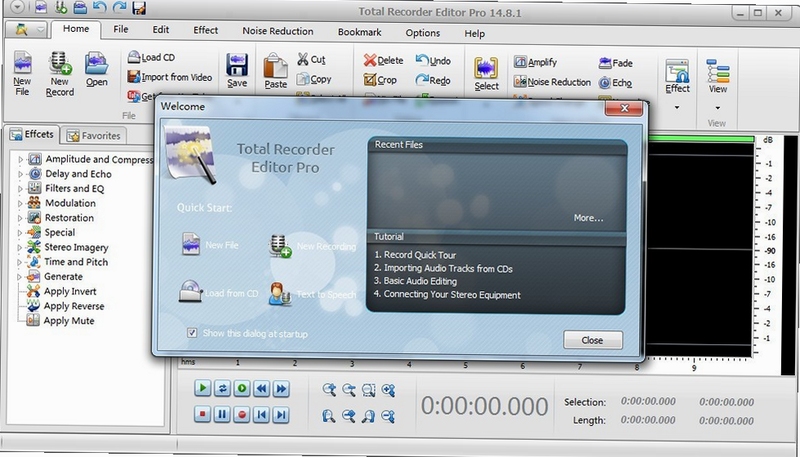Apply the Fade effect
This screenshot has height=457, width=800.
pyautogui.click(x=616, y=63)
